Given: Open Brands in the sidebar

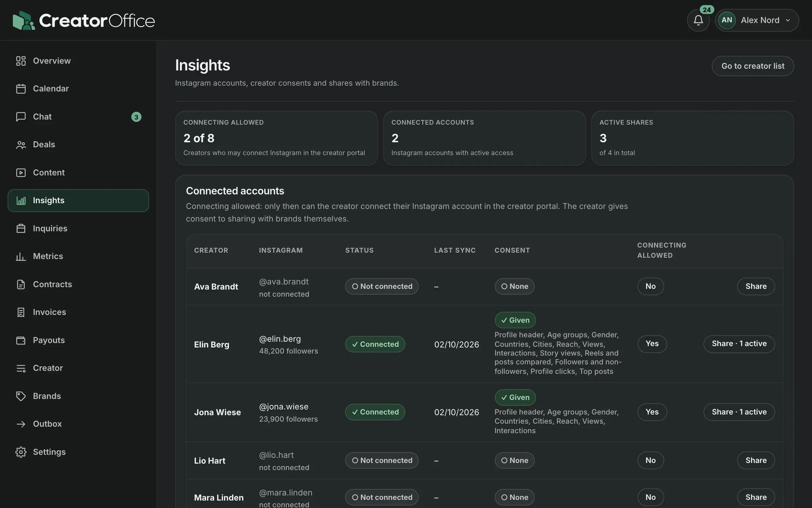Looking at the screenshot, I should click(x=78, y=396).
